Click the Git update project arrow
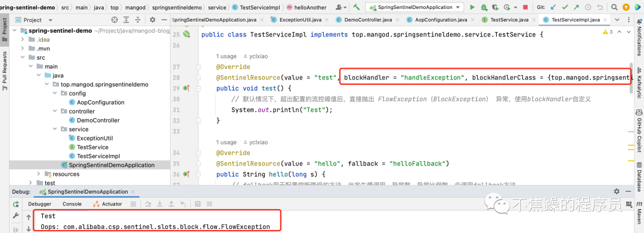This screenshot has width=644, height=233. pos(553,7)
